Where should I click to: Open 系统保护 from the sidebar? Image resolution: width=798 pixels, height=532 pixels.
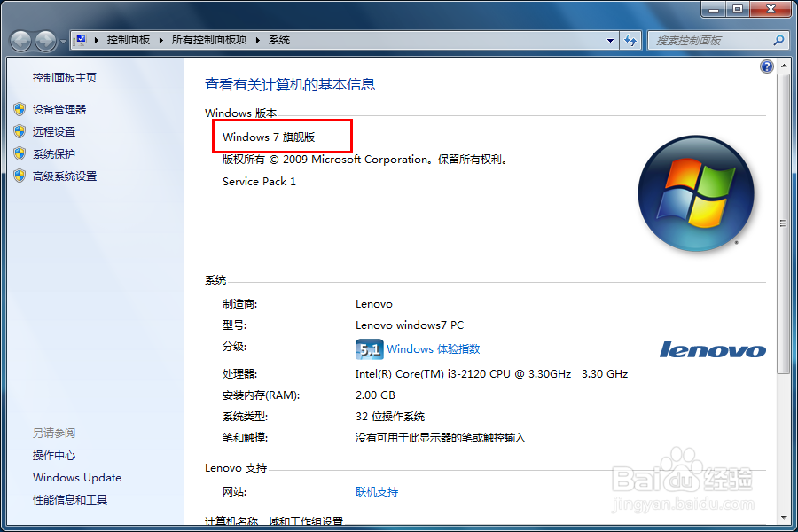[x=54, y=153]
